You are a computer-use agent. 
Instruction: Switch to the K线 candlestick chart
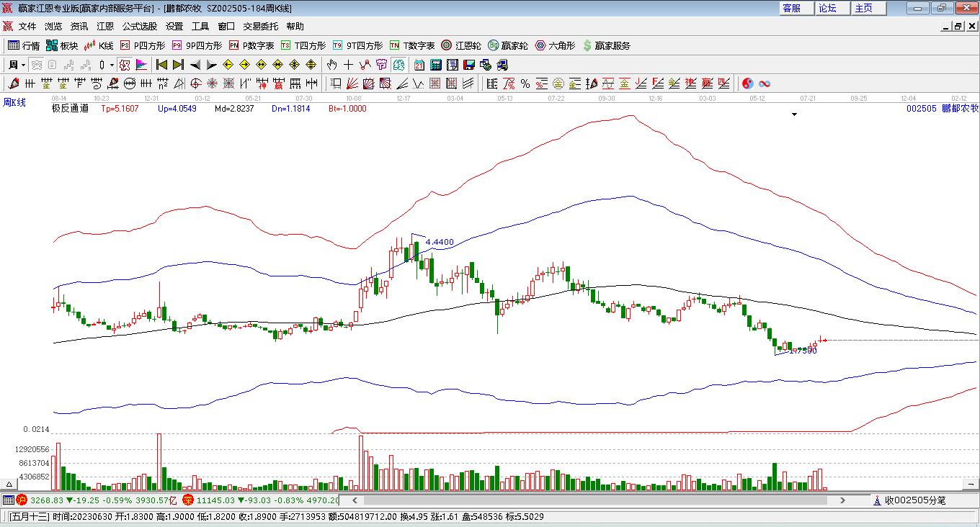pos(99,45)
